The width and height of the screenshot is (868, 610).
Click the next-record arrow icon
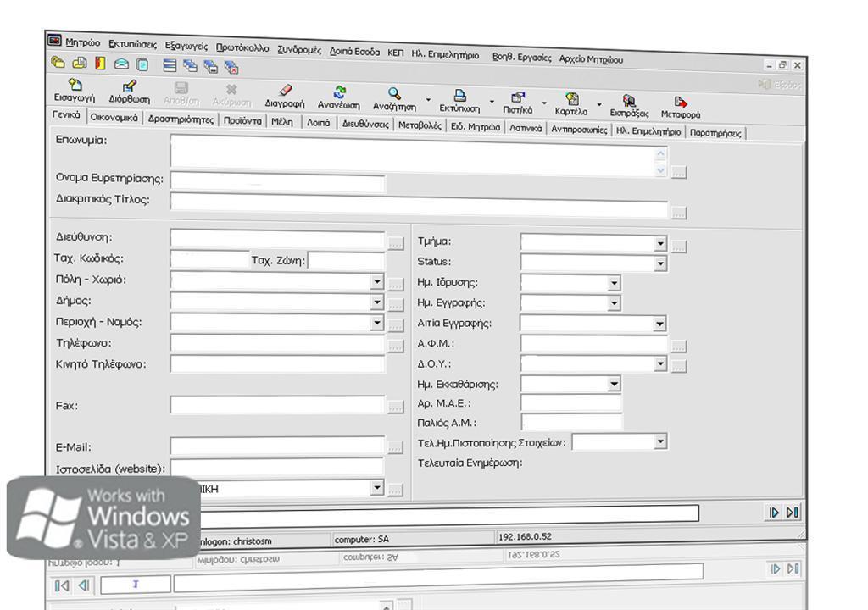pyautogui.click(x=774, y=513)
